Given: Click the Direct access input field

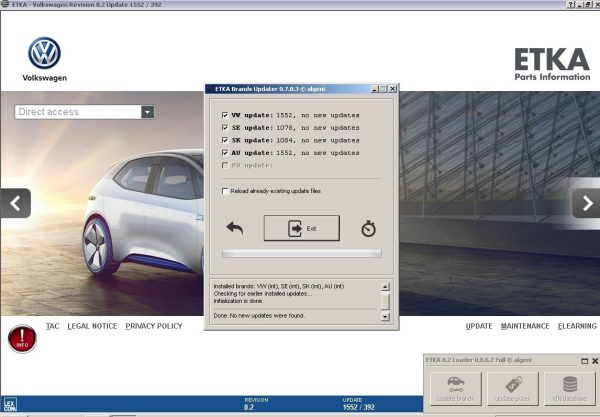Looking at the screenshot, I should 78,112.
